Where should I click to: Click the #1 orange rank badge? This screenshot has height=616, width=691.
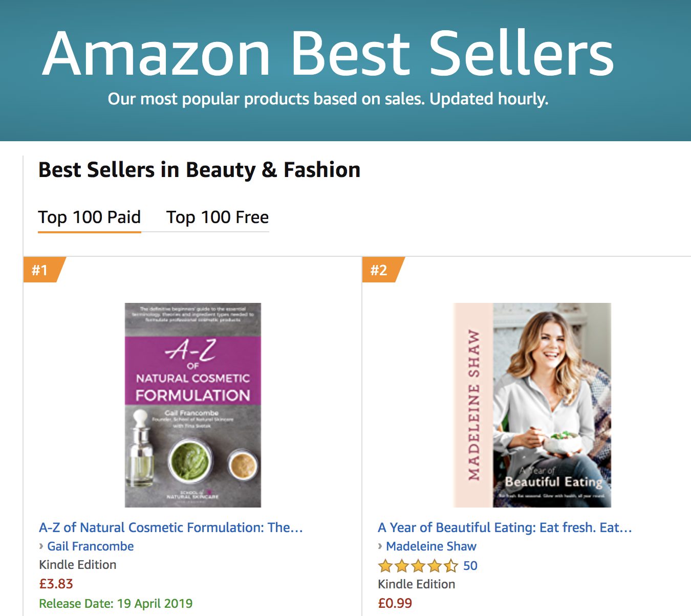point(41,270)
